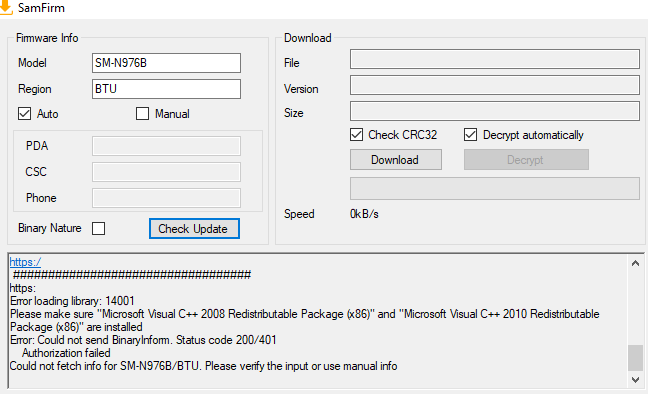This screenshot has width=648, height=394.
Task: Click 'Could not fetch info for SM-N976B/BTU' line
Action: pos(203,366)
